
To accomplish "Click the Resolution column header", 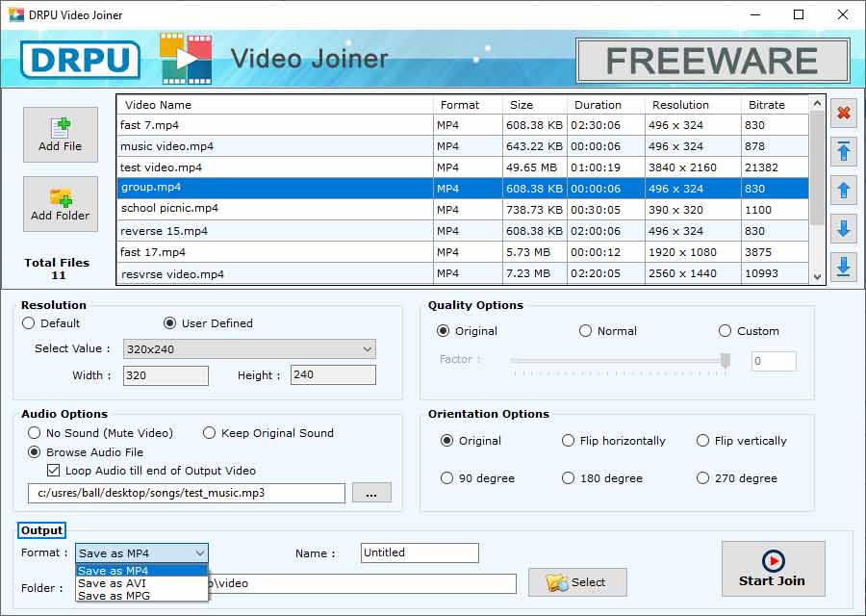I will (x=693, y=104).
